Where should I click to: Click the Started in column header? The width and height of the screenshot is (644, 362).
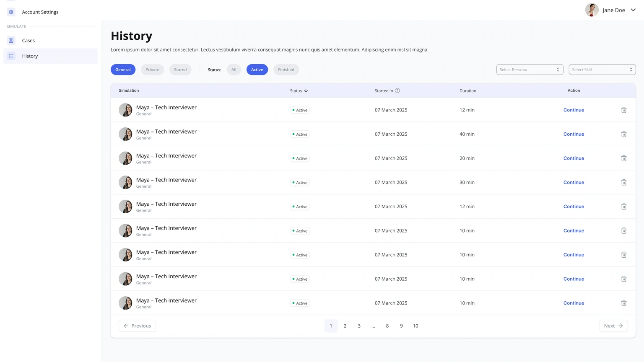tap(384, 90)
